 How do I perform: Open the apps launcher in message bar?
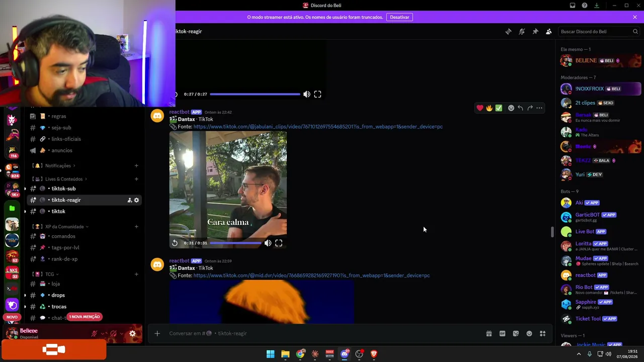tap(542, 333)
